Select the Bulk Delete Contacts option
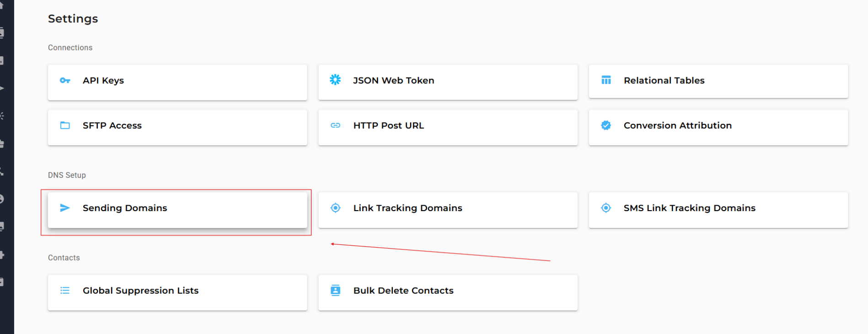Viewport: 868px width, 334px height. coord(448,292)
